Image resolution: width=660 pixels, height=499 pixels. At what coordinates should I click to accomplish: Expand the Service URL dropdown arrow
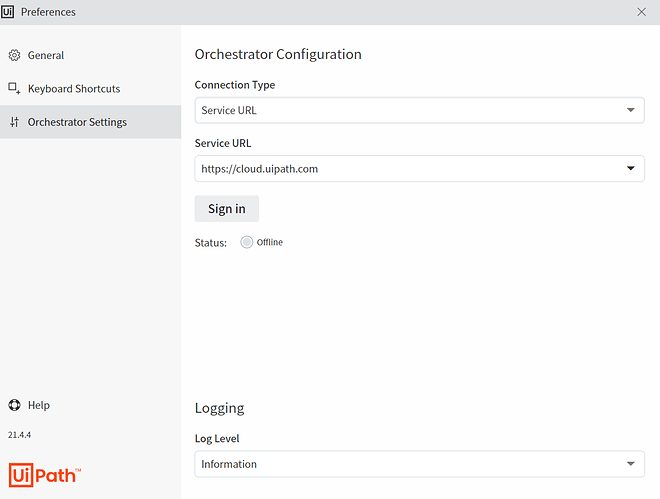(630, 168)
